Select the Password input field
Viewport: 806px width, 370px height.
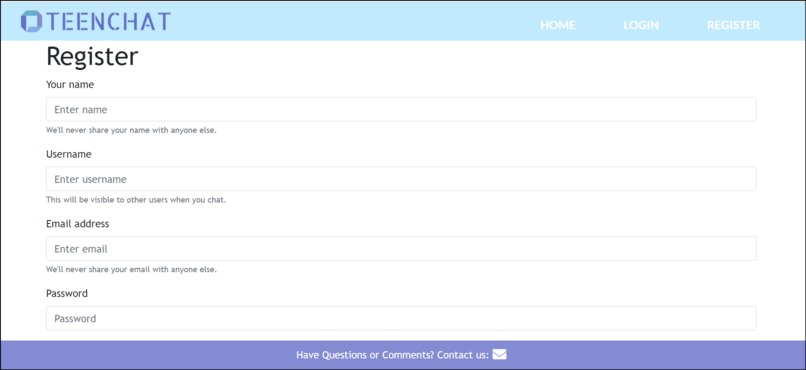[x=401, y=318]
